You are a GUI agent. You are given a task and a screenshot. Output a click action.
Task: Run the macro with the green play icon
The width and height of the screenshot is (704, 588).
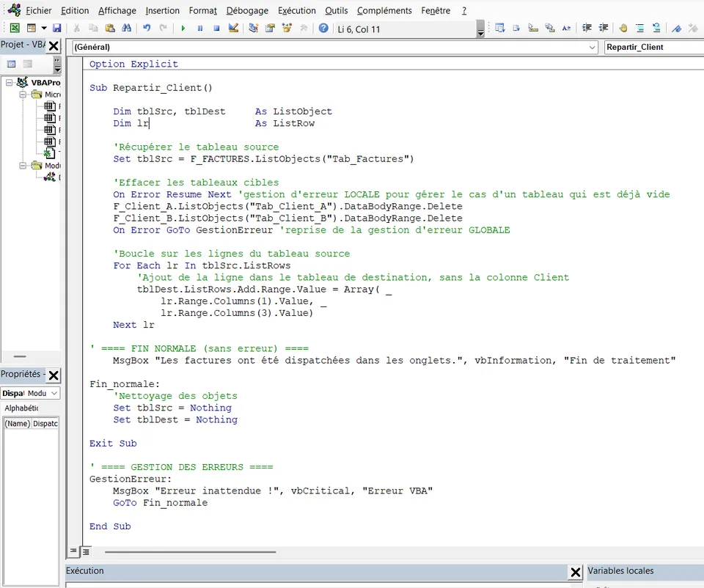(x=183, y=28)
